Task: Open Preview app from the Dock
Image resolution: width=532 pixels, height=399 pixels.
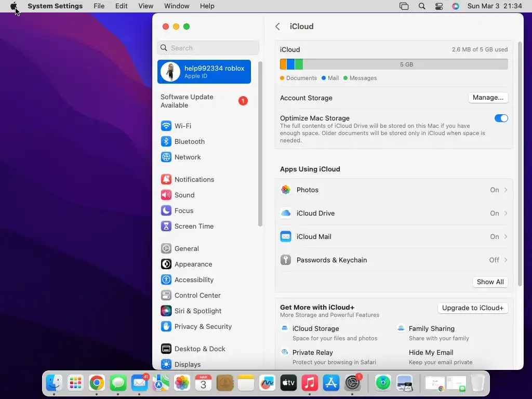Action: (x=404, y=383)
